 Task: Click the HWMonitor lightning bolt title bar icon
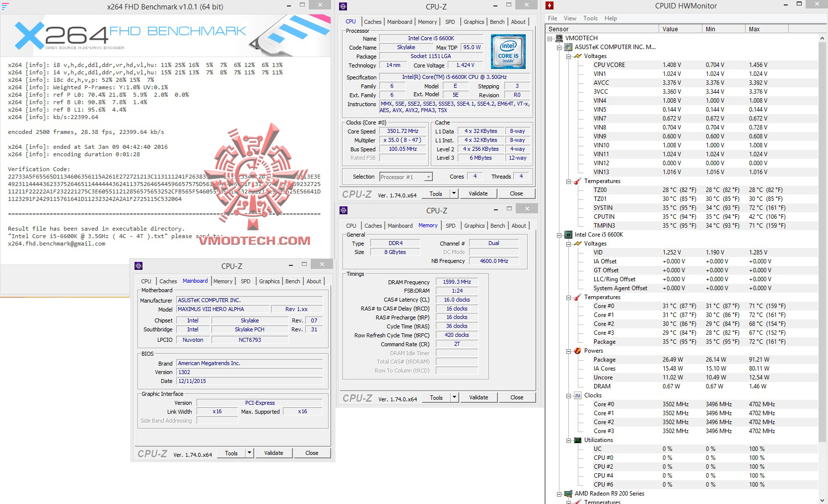550,5
